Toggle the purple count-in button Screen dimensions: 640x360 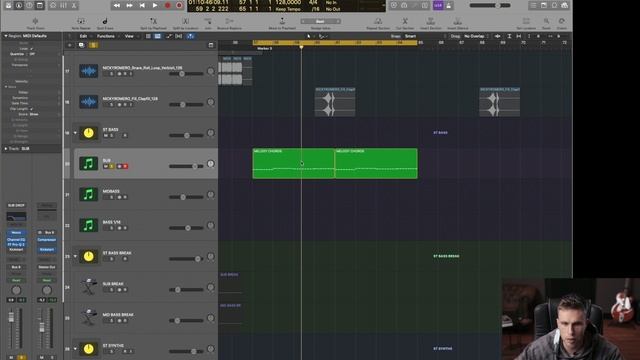tap(438, 5)
